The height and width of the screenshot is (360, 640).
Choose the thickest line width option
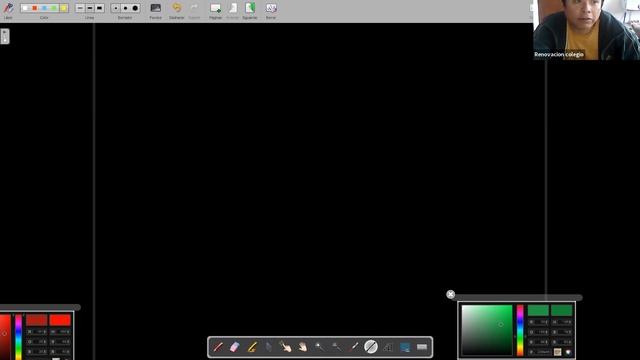pyautogui.click(x=100, y=8)
